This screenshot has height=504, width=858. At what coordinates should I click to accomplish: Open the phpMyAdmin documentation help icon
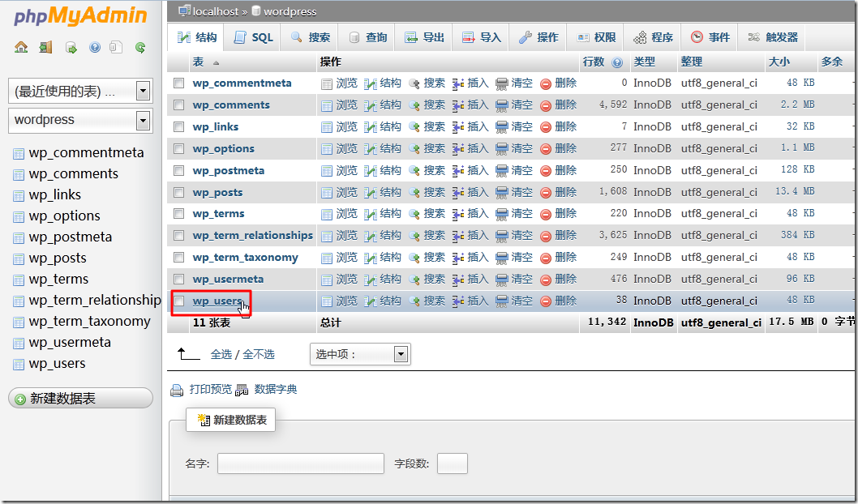(95, 48)
